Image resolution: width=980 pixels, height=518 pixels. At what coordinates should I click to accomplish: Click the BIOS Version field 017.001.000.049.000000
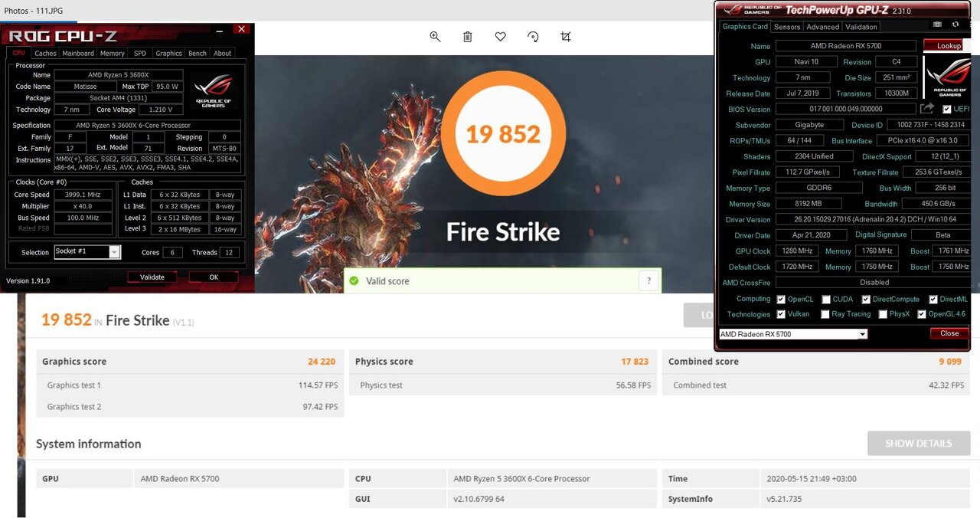845,109
